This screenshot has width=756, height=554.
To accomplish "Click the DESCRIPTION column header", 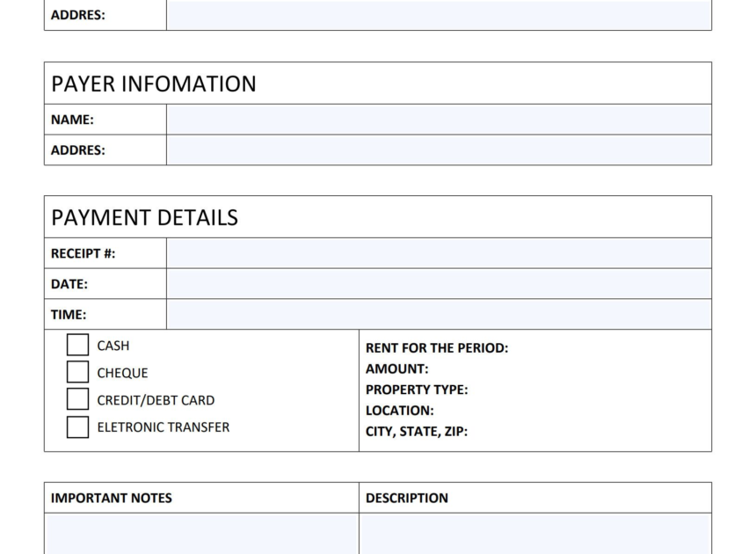I will [406, 498].
